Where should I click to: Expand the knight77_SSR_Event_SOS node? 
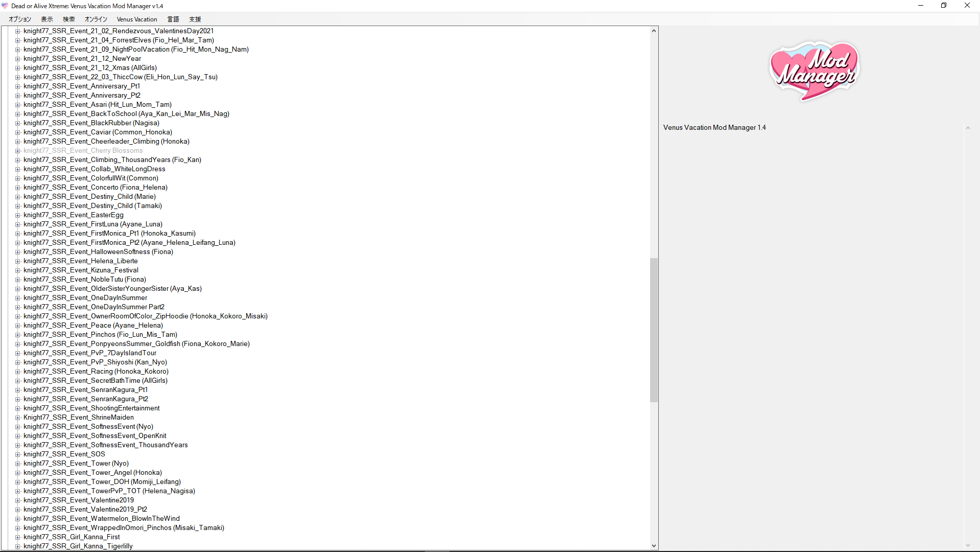click(x=17, y=454)
